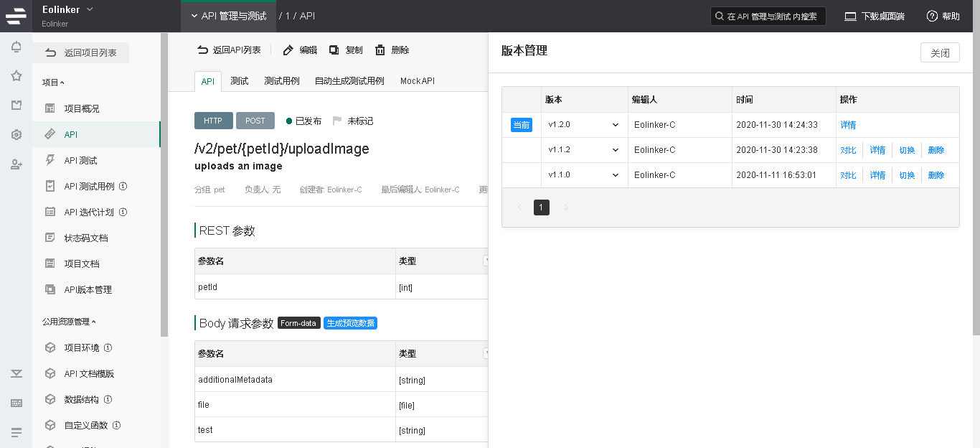This screenshot has width=980, height=448.
Task: Click the search box in top bar
Action: pos(768,17)
